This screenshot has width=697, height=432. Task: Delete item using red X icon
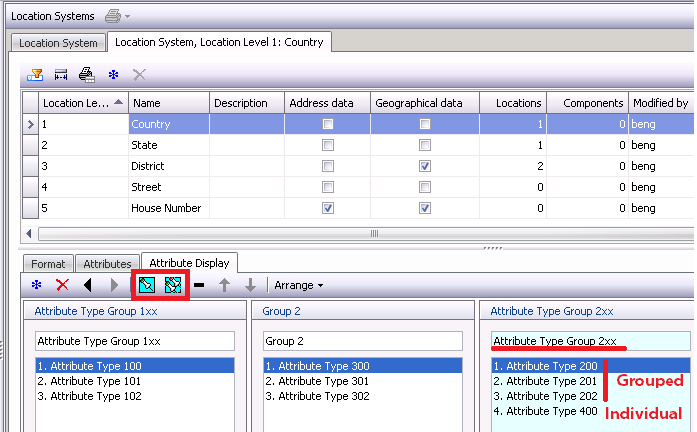(63, 285)
